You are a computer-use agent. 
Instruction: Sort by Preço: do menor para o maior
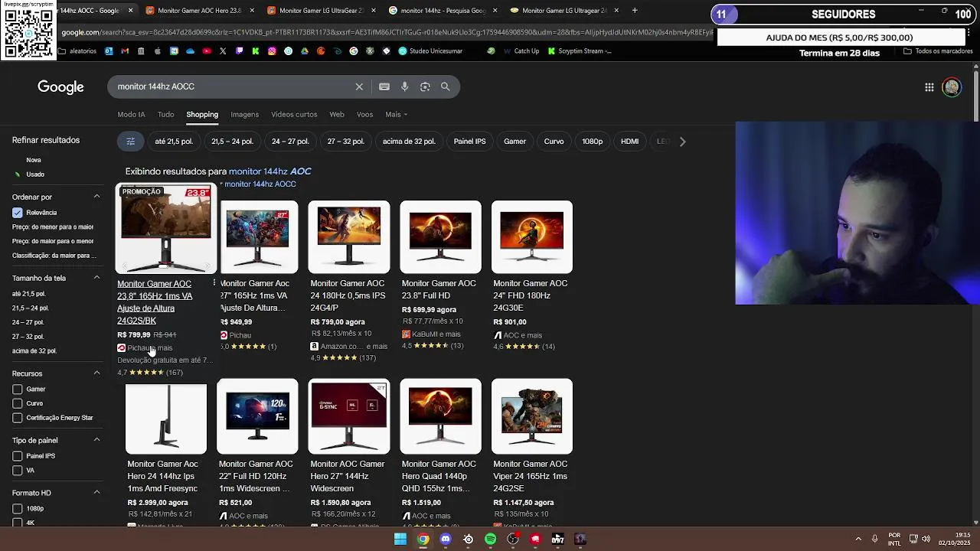[53, 227]
